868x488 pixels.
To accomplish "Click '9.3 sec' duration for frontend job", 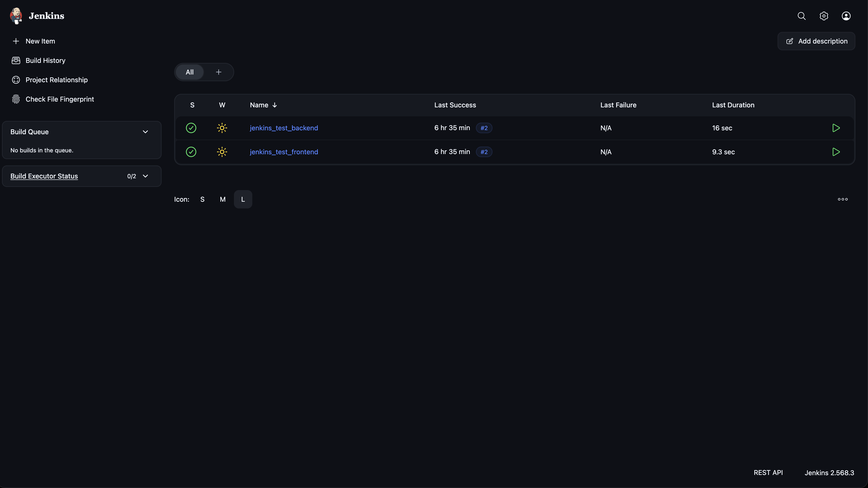I will (723, 152).
